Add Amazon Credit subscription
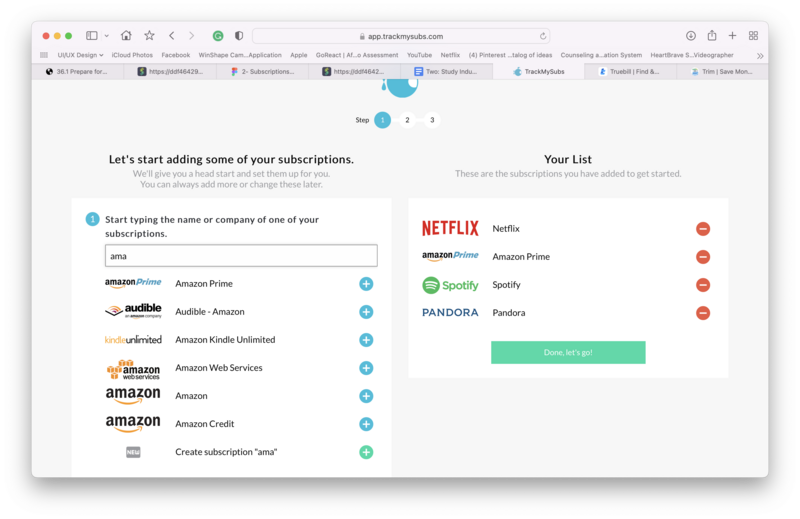This screenshot has width=800, height=519. (x=366, y=424)
